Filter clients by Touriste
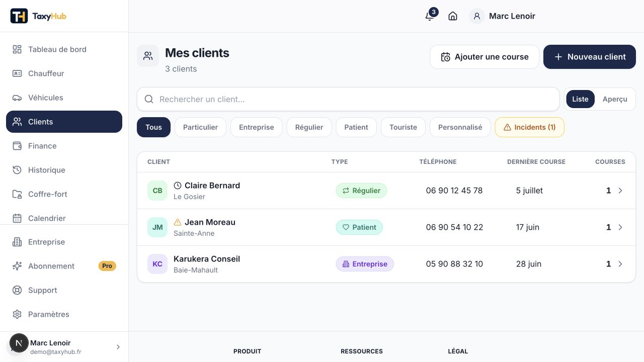 [403, 127]
